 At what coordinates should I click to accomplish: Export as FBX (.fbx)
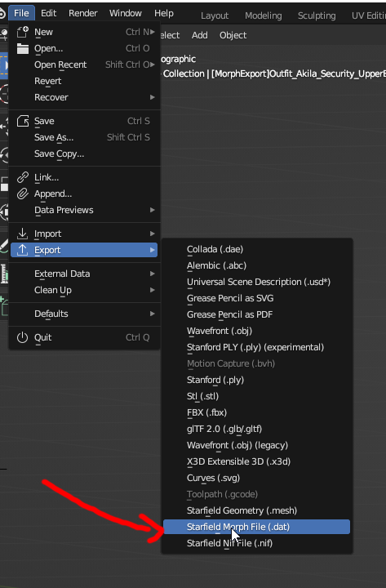[x=256, y=412]
